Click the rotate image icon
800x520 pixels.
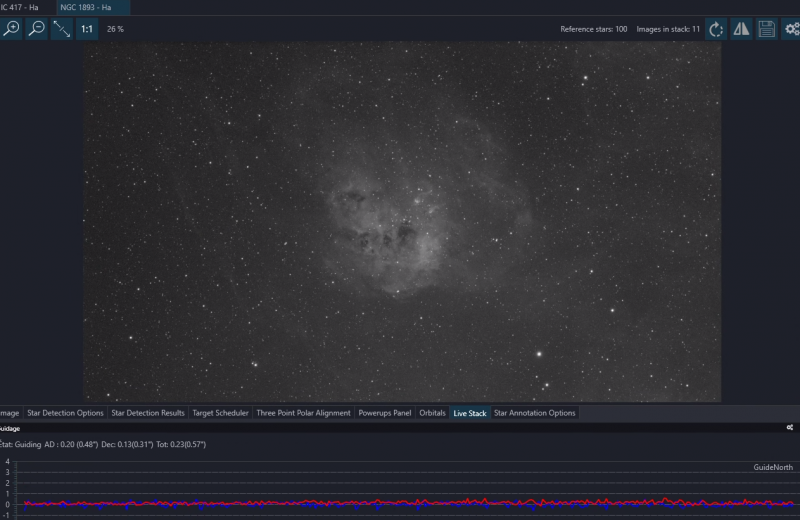pyautogui.click(x=716, y=29)
